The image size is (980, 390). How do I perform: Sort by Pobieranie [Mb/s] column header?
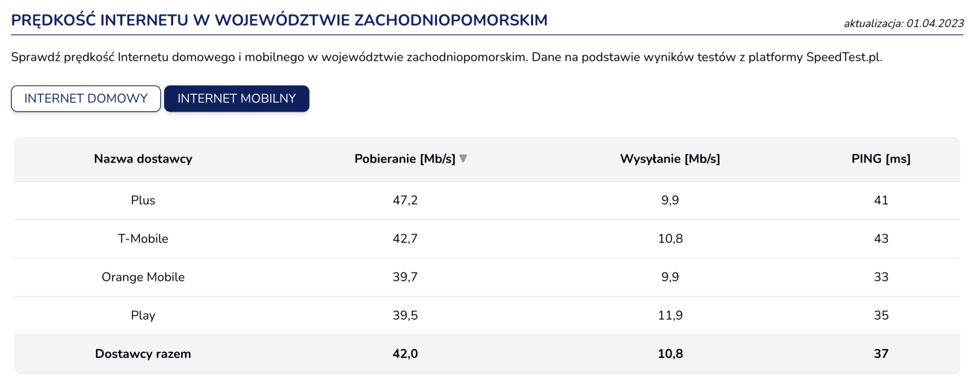[x=404, y=159]
